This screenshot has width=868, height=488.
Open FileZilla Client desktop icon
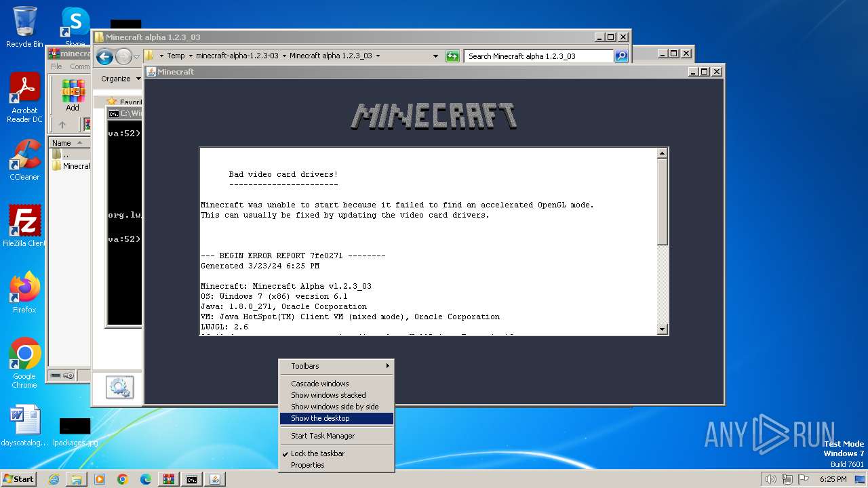24,226
